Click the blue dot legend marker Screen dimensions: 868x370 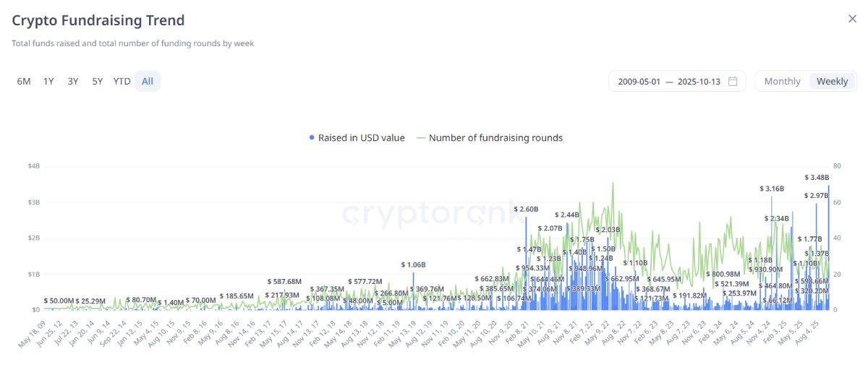[312, 137]
